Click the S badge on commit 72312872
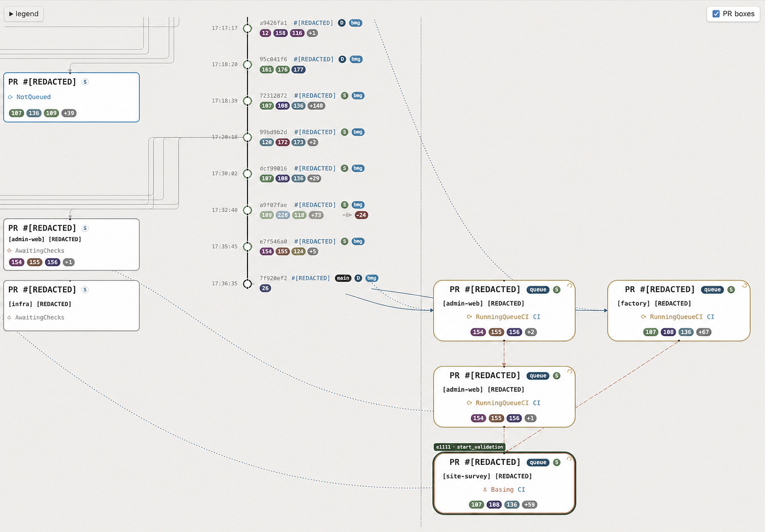Screen dimensions: 765x532 click(345, 96)
